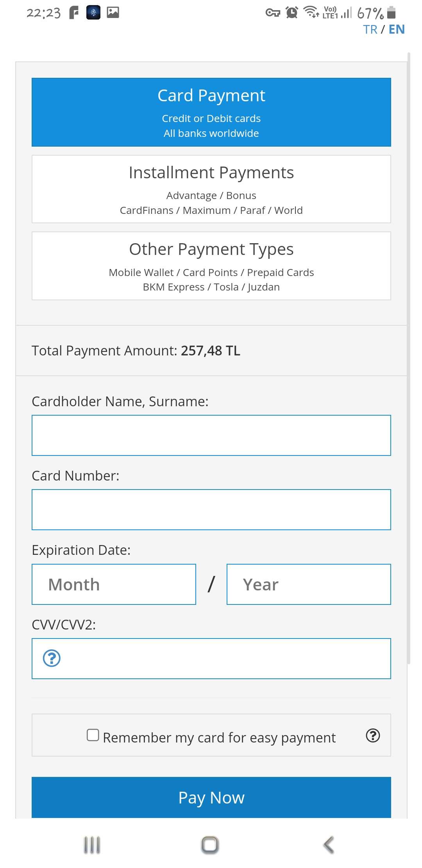The width and height of the screenshot is (422, 868).
Task: Switch language to TR
Action: click(x=370, y=30)
